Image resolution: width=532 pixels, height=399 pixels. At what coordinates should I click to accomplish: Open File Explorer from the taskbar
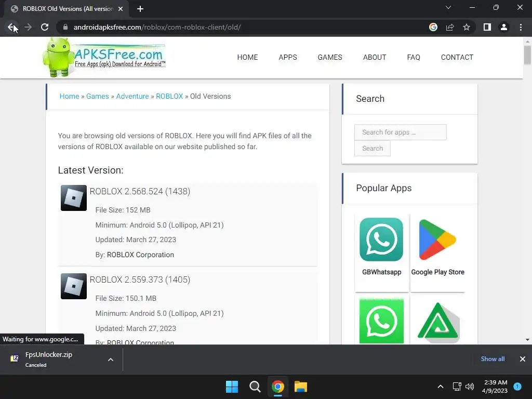point(301,387)
